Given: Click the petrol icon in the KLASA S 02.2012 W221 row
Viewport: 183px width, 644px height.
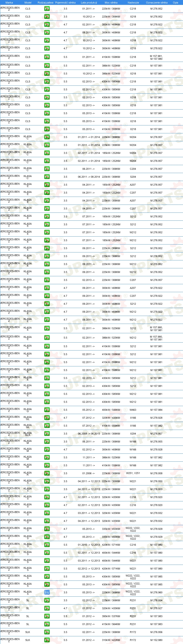Looking at the screenshot, I should [x=47, y=569].
